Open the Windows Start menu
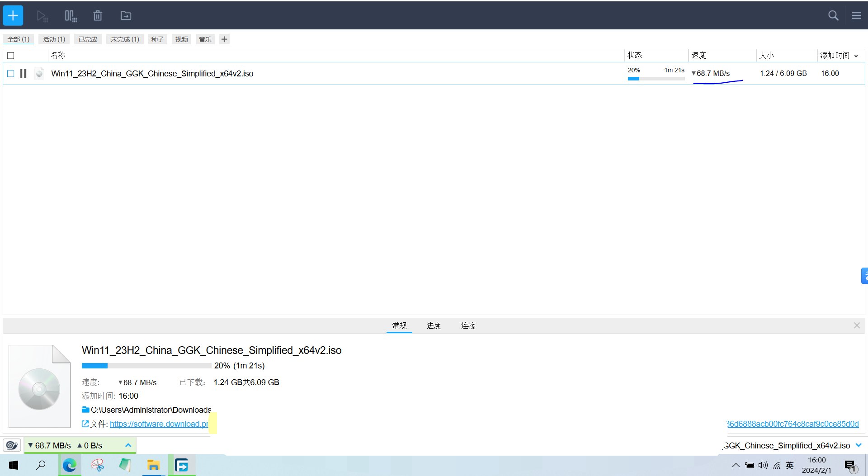This screenshot has width=868, height=476. tap(14, 465)
